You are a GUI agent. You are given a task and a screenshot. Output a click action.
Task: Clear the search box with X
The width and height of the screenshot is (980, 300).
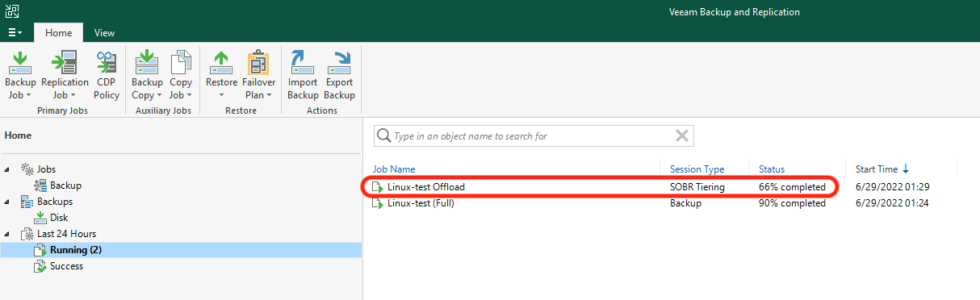(681, 135)
